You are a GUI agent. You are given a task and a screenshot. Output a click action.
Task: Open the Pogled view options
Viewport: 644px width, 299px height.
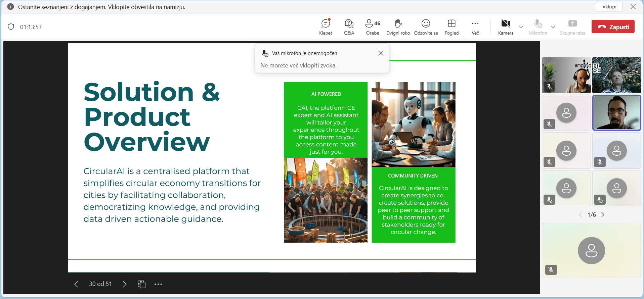pos(452,27)
